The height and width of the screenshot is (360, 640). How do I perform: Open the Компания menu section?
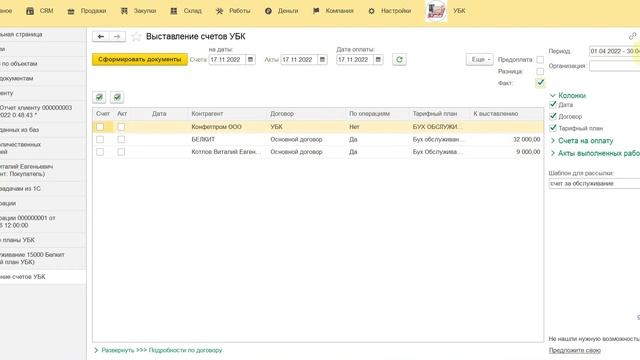[333, 11]
